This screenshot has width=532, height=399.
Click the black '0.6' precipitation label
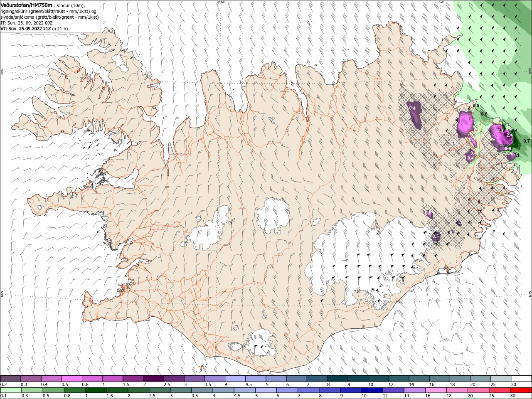click(484, 114)
